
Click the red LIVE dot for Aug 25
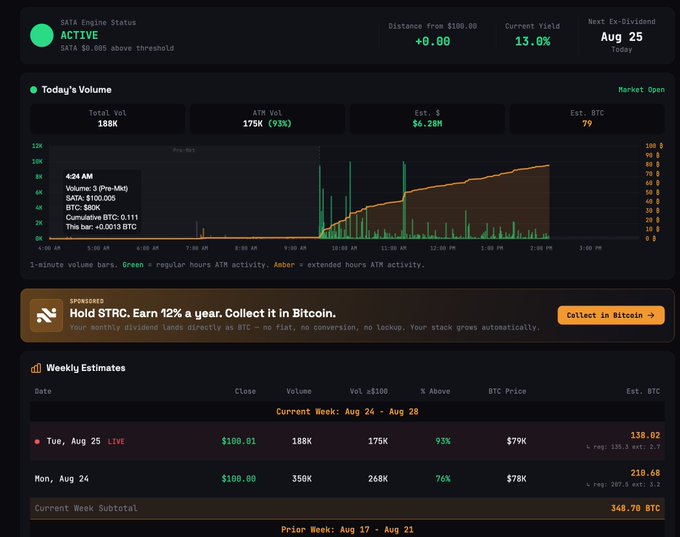(x=37, y=442)
